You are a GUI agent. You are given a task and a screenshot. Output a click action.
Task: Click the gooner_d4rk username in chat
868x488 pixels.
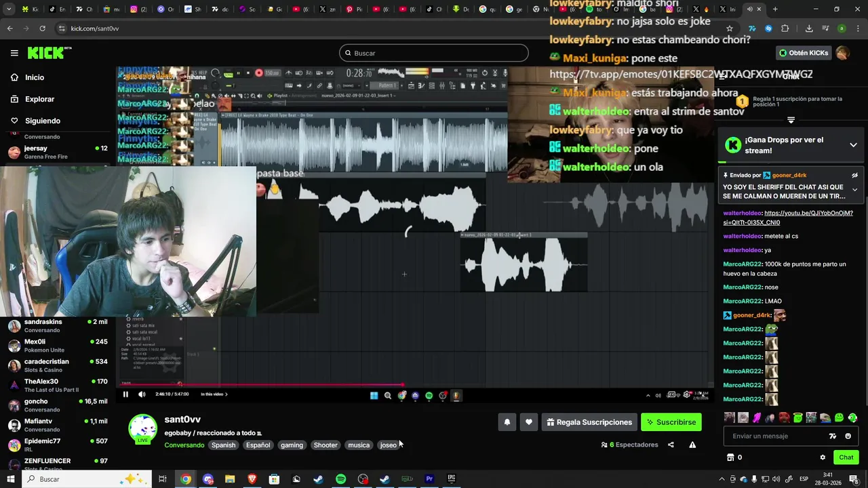click(751, 315)
